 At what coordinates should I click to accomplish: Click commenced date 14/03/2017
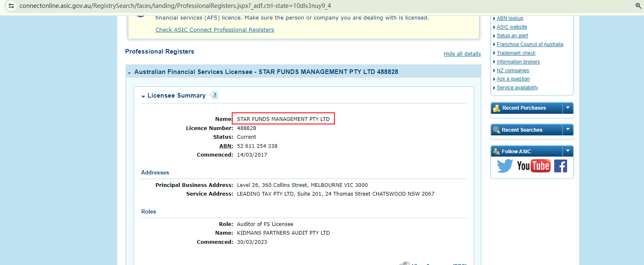tap(252, 155)
